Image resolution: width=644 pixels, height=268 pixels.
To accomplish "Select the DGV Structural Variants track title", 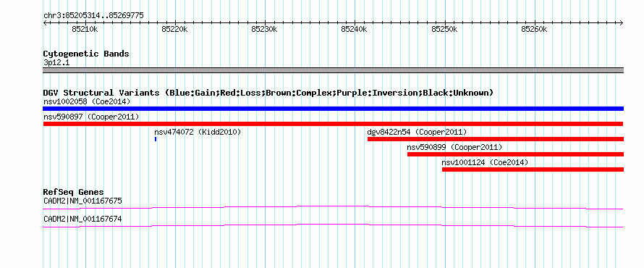I will pos(268,93).
